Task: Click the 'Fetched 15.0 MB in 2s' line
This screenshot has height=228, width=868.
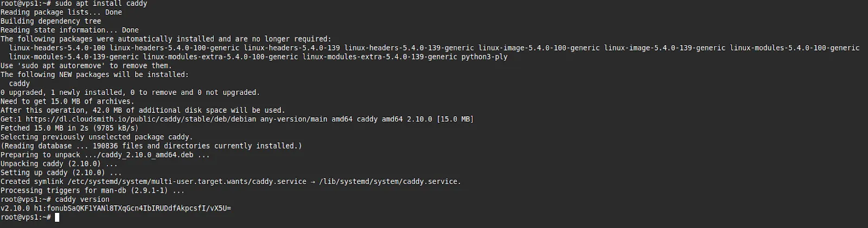Action: pos(69,128)
